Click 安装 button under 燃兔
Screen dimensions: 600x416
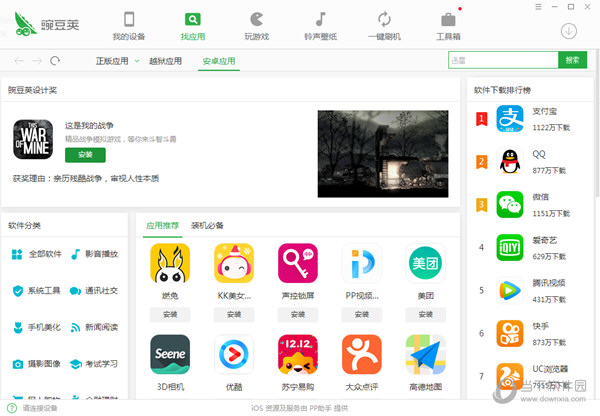[x=170, y=315]
